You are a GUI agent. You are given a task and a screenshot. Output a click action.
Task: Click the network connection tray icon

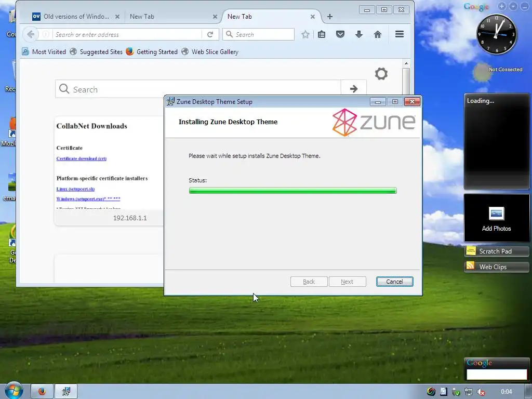coord(469,392)
